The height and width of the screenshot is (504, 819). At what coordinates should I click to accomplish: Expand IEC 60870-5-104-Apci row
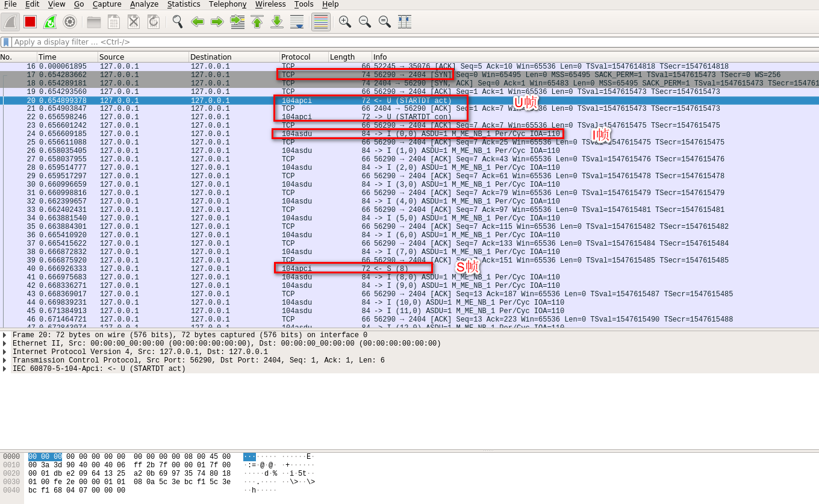tap(5, 369)
